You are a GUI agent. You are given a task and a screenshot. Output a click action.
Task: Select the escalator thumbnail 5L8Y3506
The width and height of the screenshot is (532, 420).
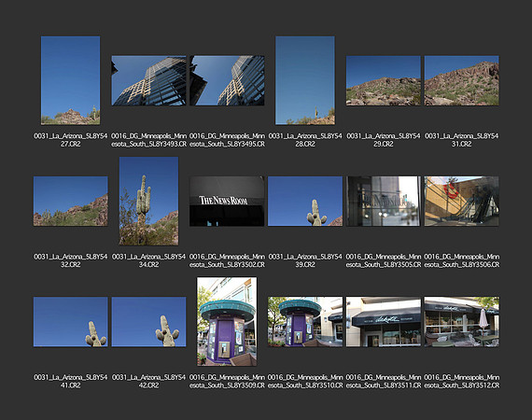(x=461, y=202)
